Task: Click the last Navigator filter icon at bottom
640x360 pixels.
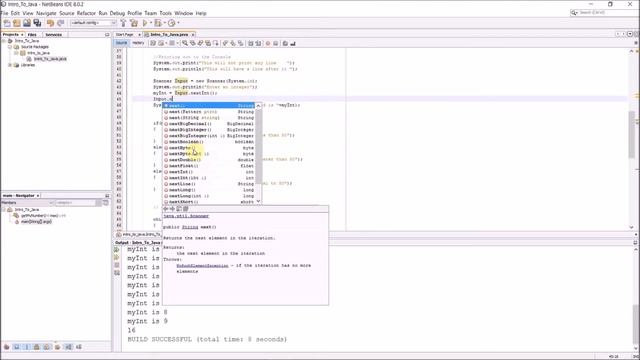Action: [x=78, y=347]
